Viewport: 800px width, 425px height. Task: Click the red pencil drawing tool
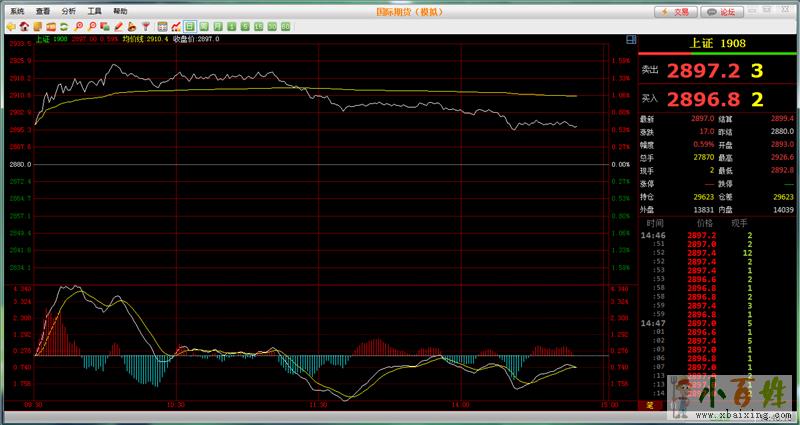[119, 25]
